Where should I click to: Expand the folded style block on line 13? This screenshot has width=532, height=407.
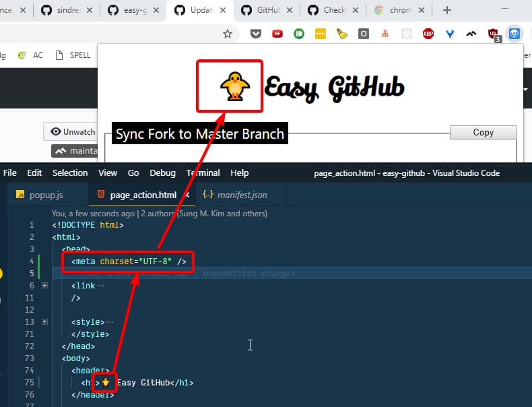point(45,322)
